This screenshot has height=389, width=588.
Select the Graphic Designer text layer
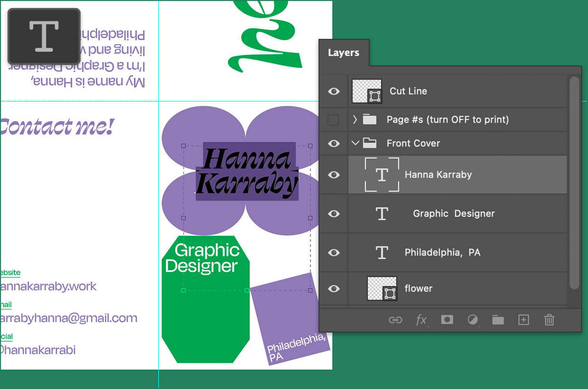click(454, 214)
